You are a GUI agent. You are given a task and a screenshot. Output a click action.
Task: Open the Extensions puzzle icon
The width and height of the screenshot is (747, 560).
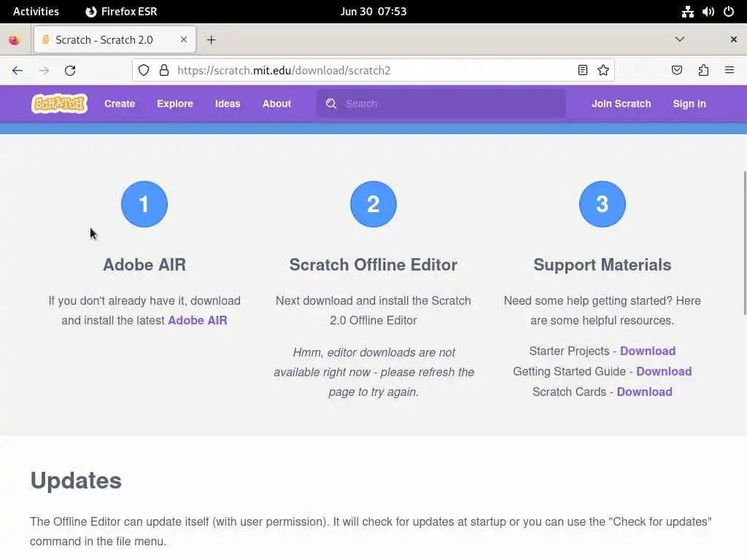[703, 71]
